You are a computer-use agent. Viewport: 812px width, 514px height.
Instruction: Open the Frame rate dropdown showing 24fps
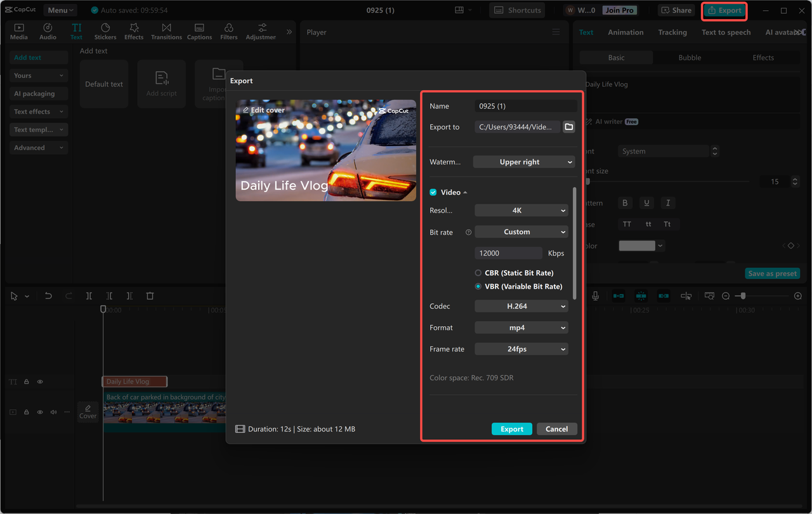(x=521, y=348)
